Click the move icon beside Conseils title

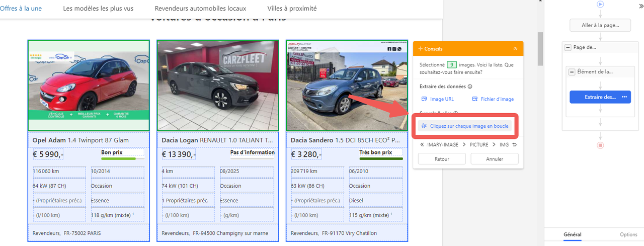tap(420, 49)
